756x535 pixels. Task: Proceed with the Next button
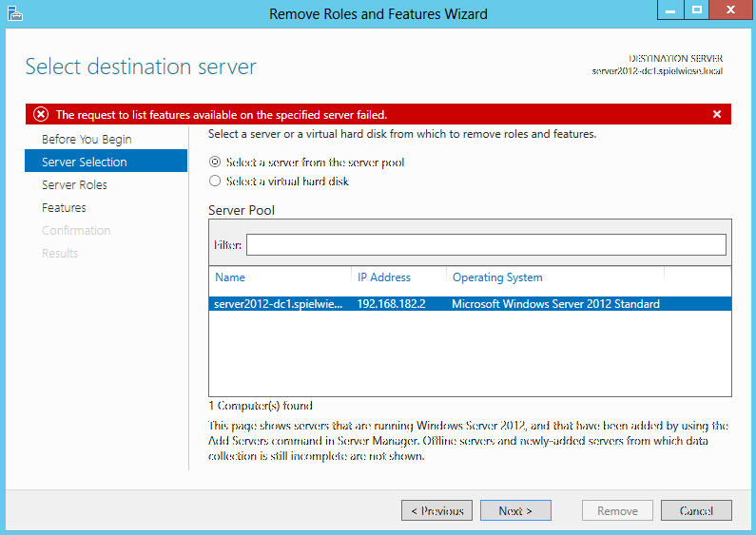(x=515, y=510)
